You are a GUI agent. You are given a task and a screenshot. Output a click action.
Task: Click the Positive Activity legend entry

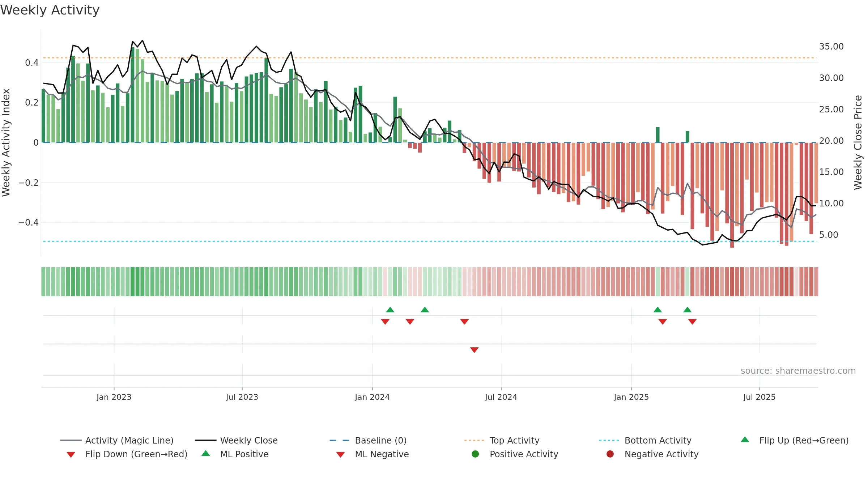point(515,454)
